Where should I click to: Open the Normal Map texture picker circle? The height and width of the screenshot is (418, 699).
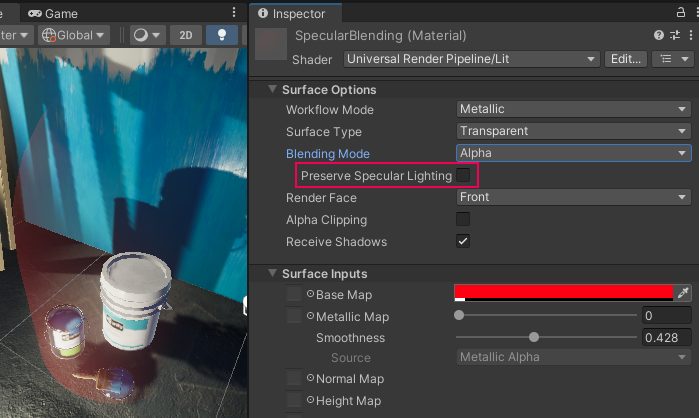click(x=310, y=379)
